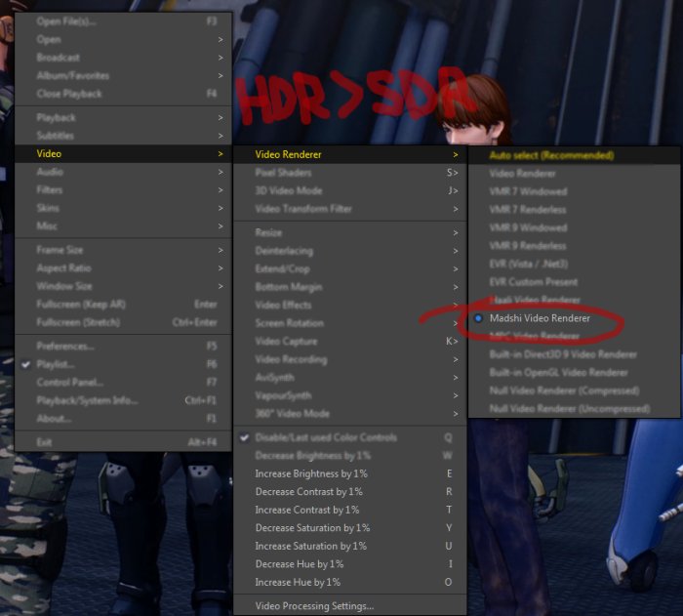Click Decrease Brightness by 1%
The width and height of the screenshot is (683, 616).
point(350,456)
